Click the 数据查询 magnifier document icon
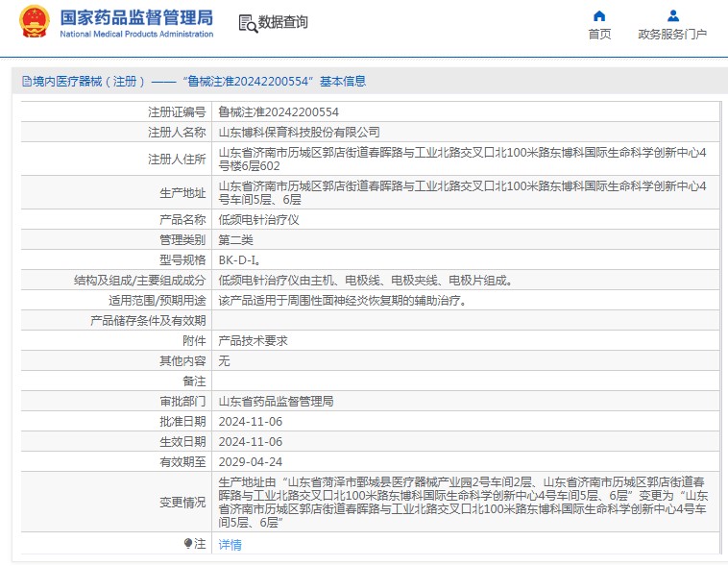Image resolution: width=728 pixels, height=566 pixels. [247, 23]
